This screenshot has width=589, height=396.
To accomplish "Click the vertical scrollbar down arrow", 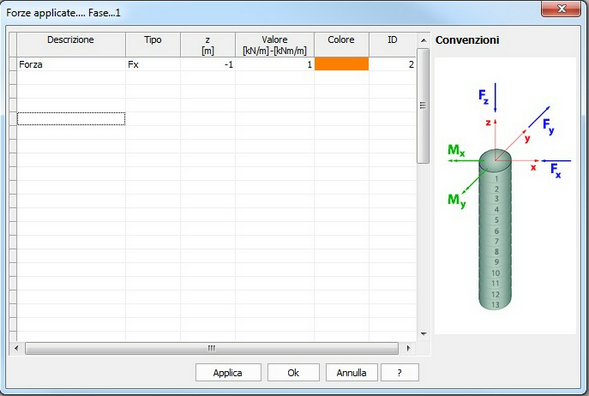I will pos(423,334).
